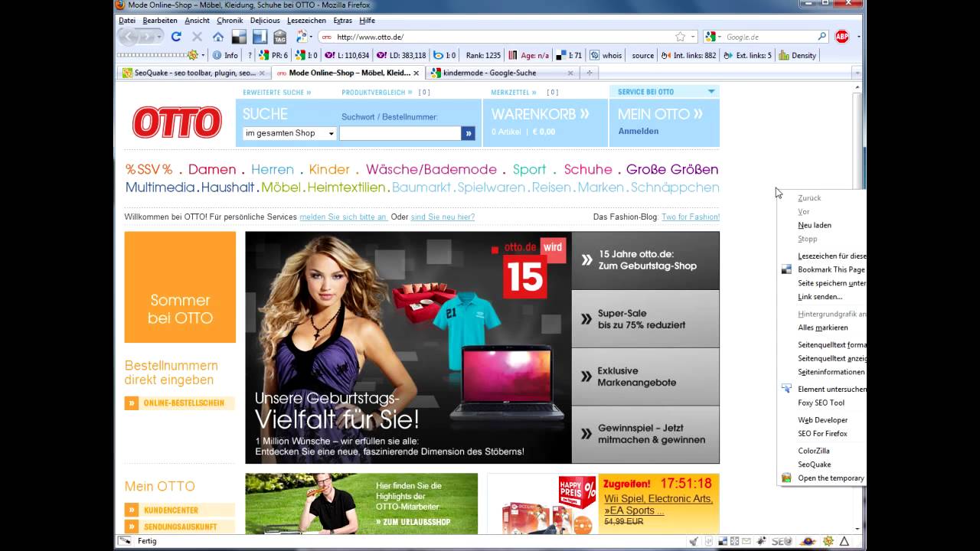
Task: Open the whois lookup in SeoQuake toolbar
Action: coord(606,55)
